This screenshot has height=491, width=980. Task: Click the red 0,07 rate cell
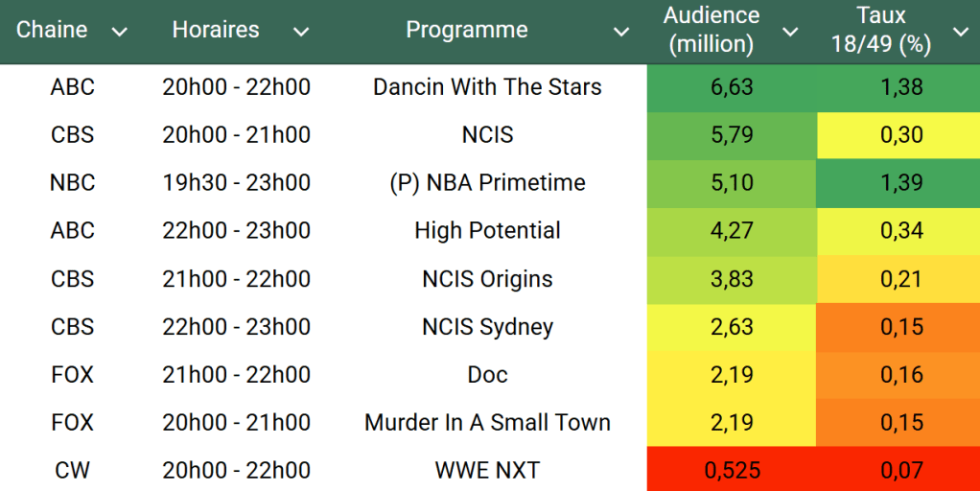pyautogui.click(x=901, y=471)
